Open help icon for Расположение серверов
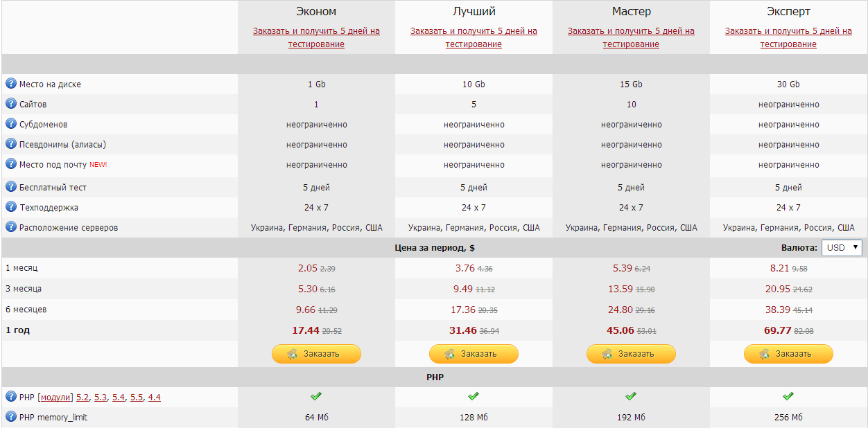Viewport: 868px width, 428px height. click(11, 227)
